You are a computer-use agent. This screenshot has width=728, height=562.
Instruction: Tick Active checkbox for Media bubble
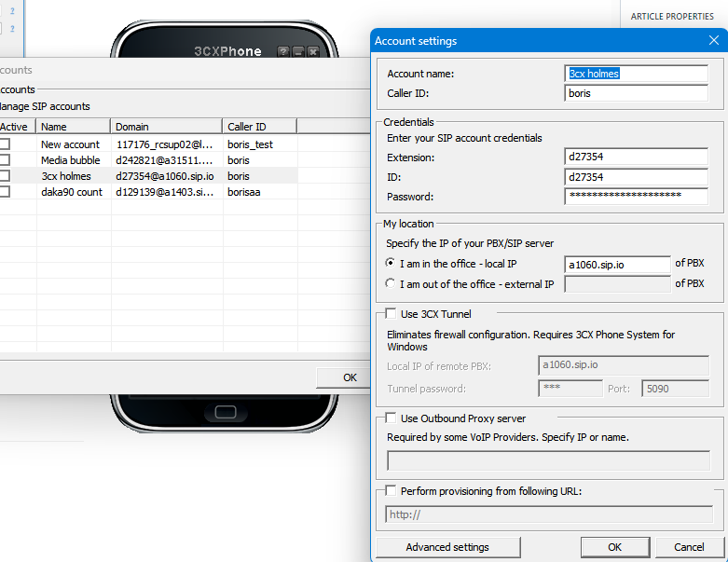(x=5, y=160)
